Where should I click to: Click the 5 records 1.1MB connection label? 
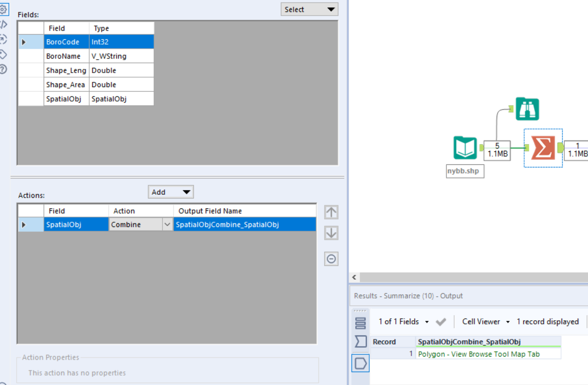click(497, 150)
